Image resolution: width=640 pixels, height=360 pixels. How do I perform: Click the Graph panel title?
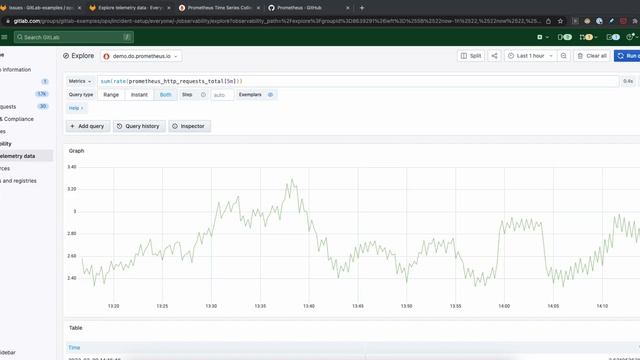[x=76, y=151]
